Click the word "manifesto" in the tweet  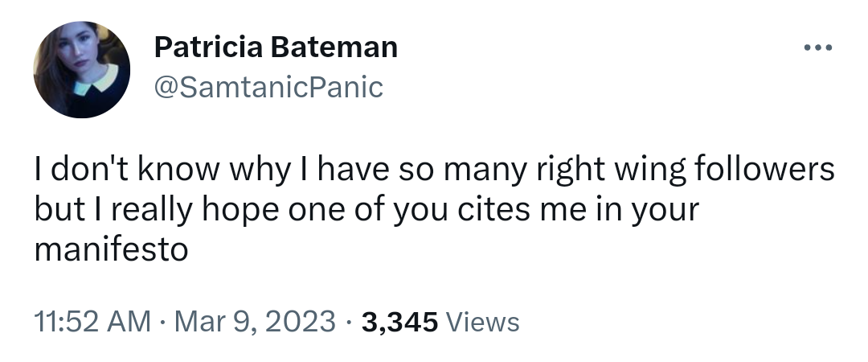tap(111, 249)
